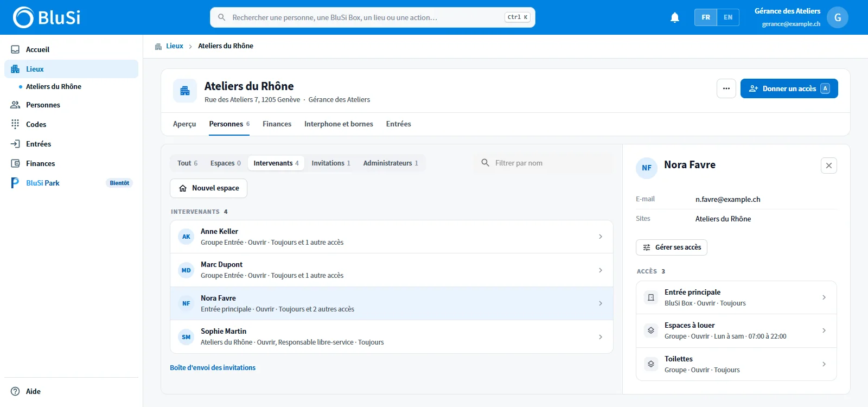The height and width of the screenshot is (407, 868).
Task: Open the notifications bell
Action: pos(675,17)
